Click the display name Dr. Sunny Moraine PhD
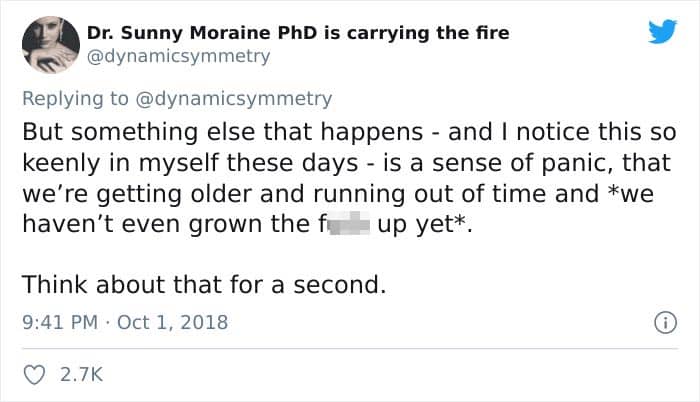Image resolution: width=700 pixels, height=402 pixels. (203, 33)
